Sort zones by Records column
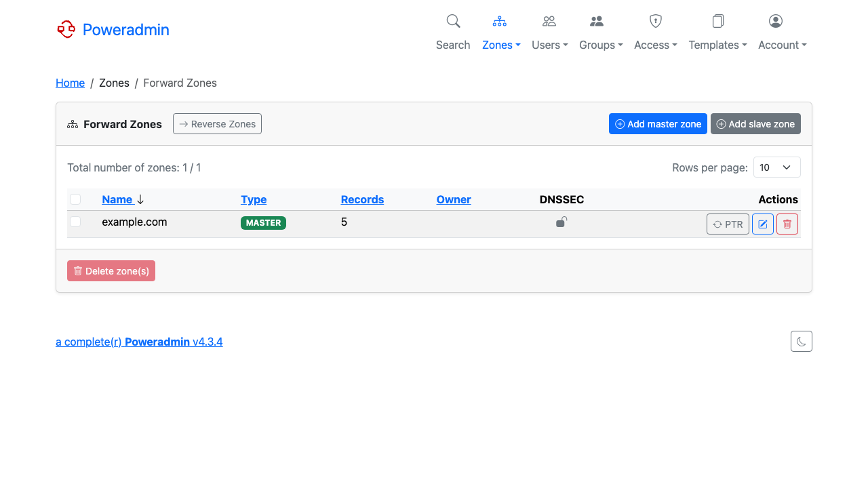 tap(362, 199)
